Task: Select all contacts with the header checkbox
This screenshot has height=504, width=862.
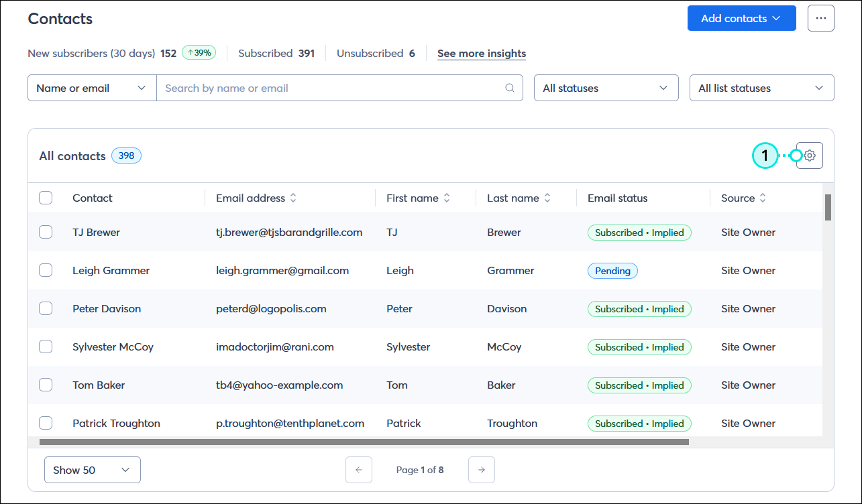Action: click(46, 198)
